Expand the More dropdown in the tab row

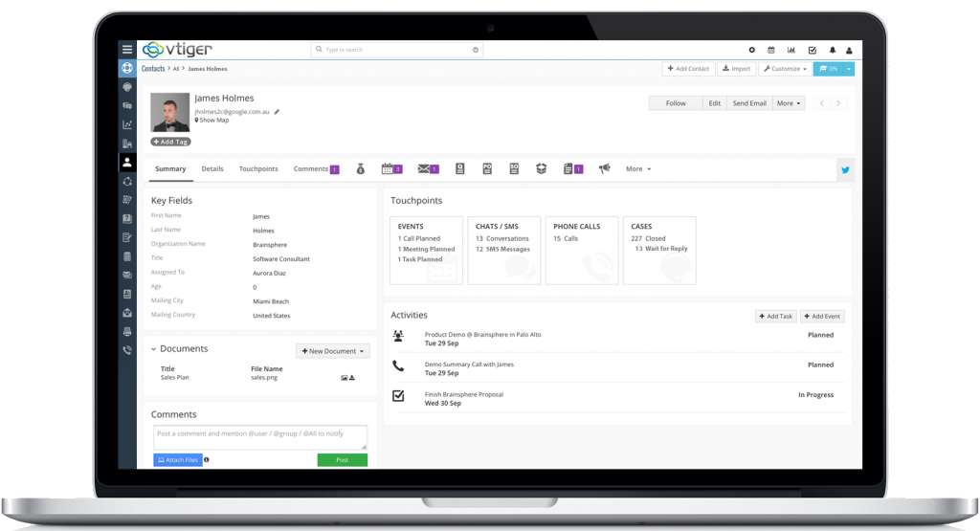[638, 169]
